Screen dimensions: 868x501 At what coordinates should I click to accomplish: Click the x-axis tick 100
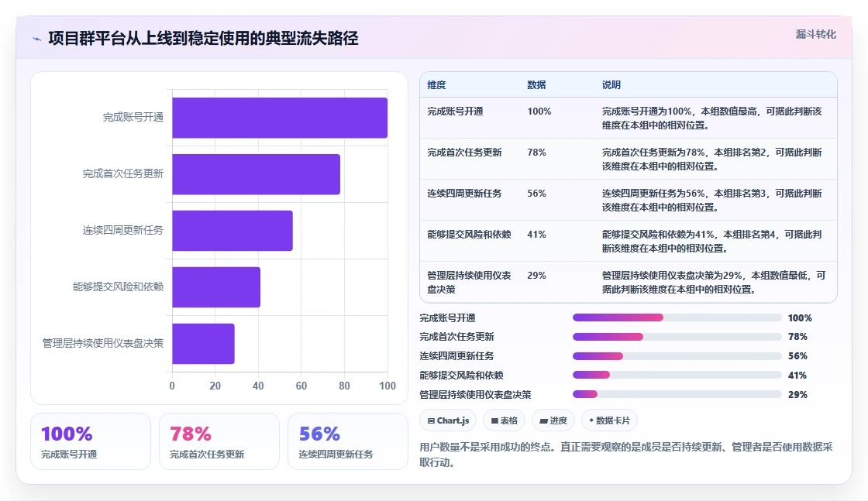coord(387,386)
